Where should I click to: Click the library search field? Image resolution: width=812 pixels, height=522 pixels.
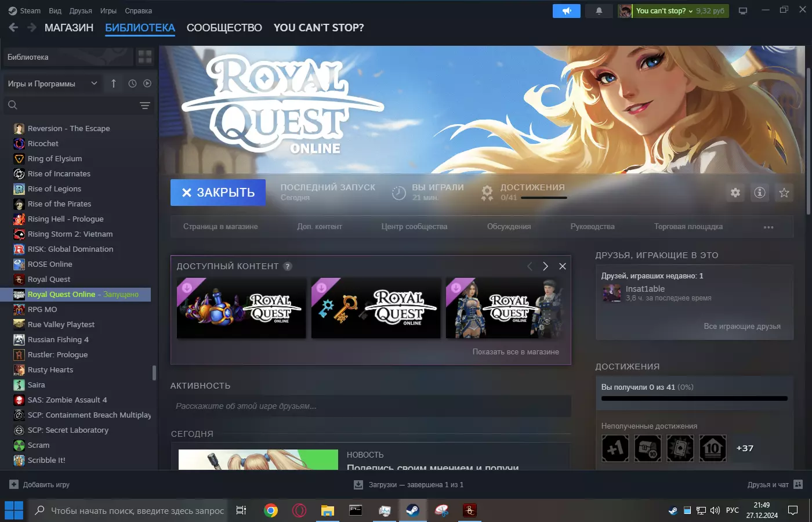78,105
